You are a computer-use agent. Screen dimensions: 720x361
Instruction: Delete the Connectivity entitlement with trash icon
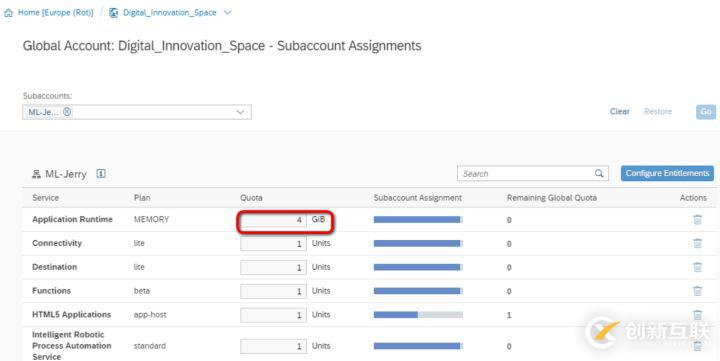[x=697, y=243]
